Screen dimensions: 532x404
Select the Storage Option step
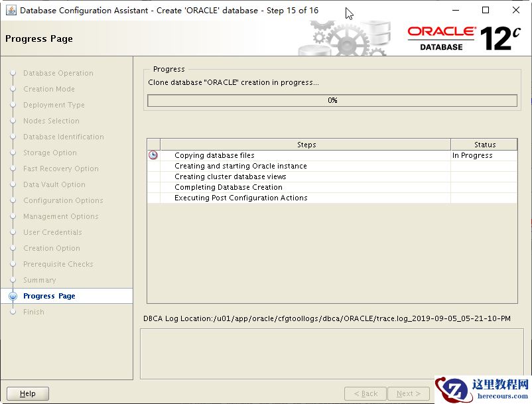(50, 153)
